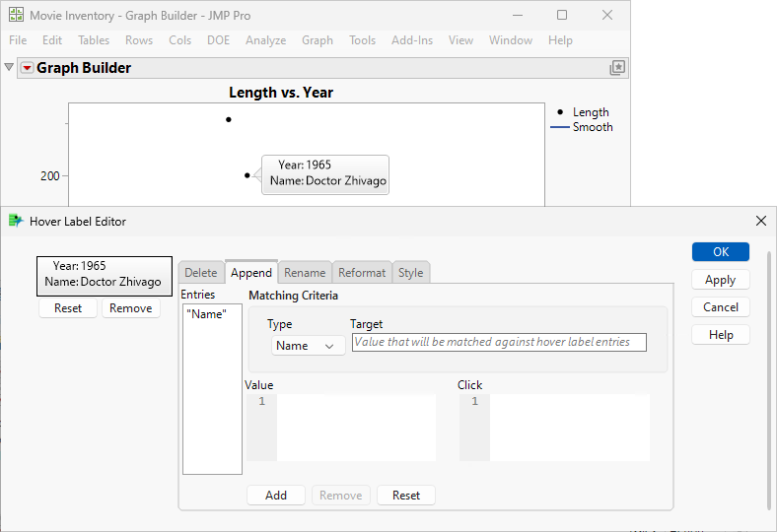The image size is (777, 532).
Task: Open the Reformat tab
Action: tap(362, 273)
